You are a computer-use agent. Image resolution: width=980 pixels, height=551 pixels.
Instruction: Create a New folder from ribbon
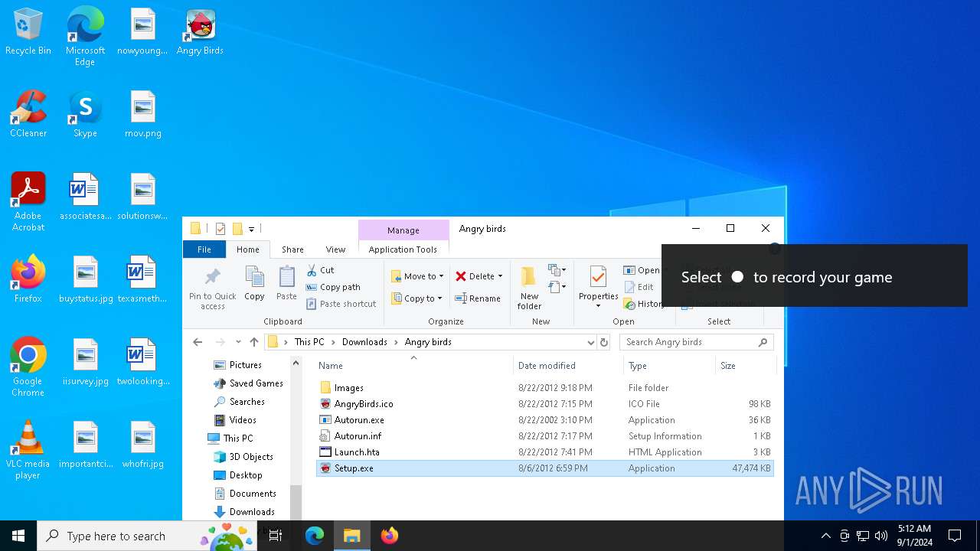529,289
